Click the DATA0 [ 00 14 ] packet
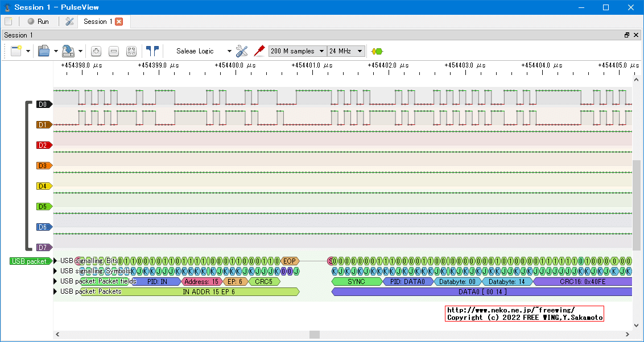The width and height of the screenshot is (644, 342). 482,292
